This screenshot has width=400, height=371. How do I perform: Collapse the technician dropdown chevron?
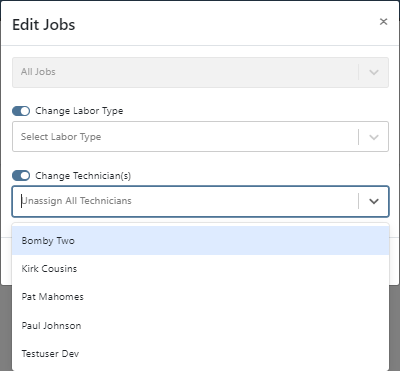pyautogui.click(x=374, y=201)
